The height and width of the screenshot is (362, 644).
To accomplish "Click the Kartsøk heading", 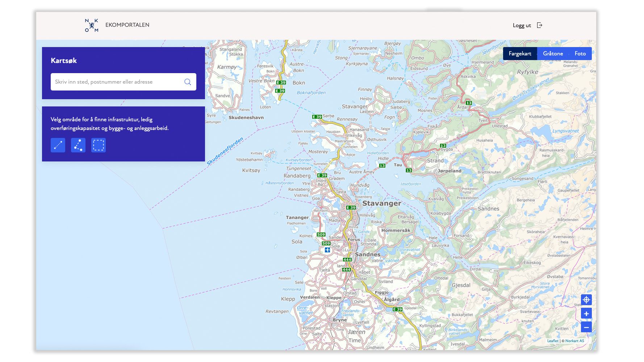I will pyautogui.click(x=64, y=60).
